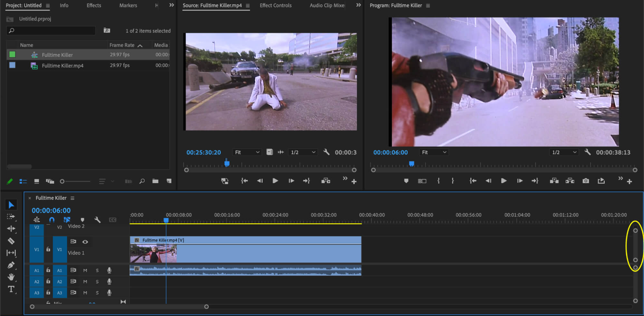Switch to Effects tab
644x316 pixels.
point(94,5)
